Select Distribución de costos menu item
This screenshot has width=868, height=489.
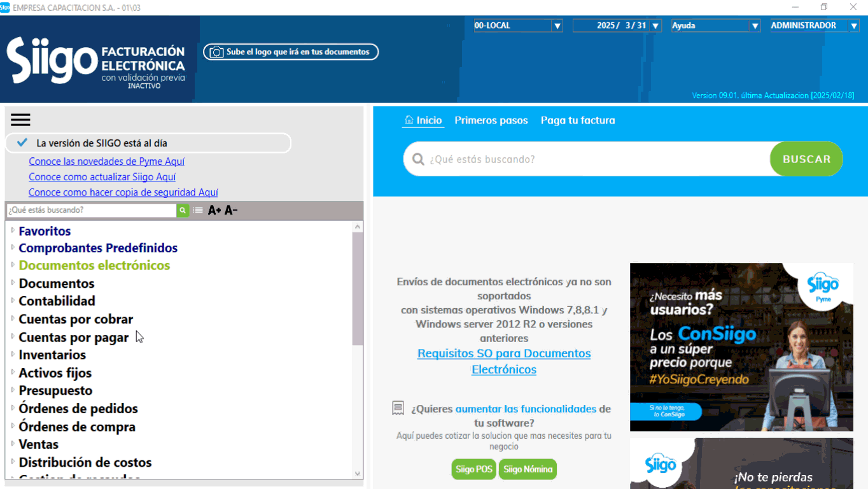tap(85, 462)
